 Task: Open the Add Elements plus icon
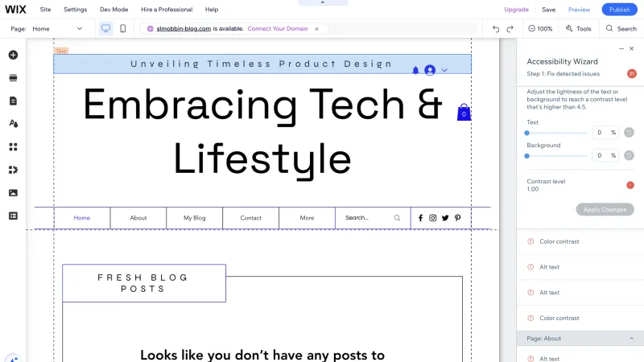coord(13,55)
